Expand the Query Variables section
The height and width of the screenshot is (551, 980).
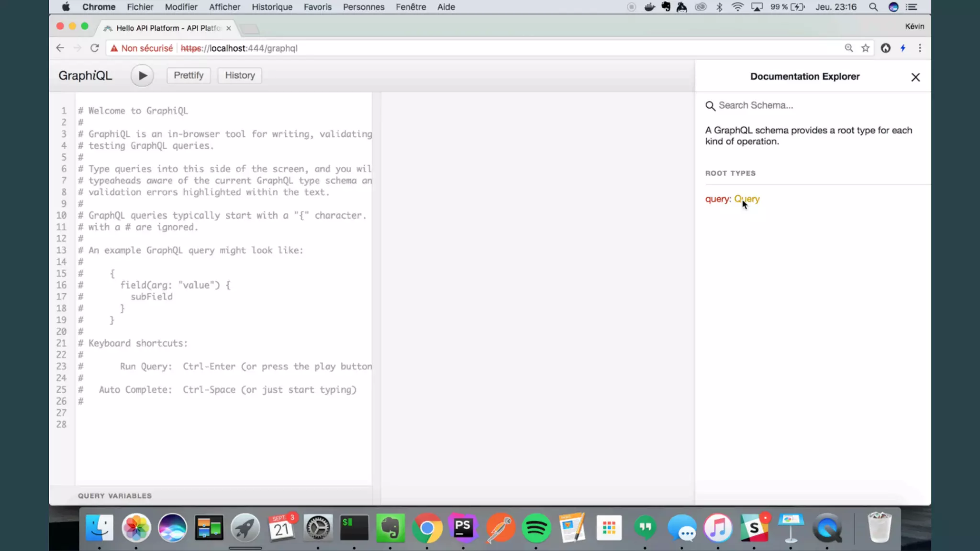point(115,496)
